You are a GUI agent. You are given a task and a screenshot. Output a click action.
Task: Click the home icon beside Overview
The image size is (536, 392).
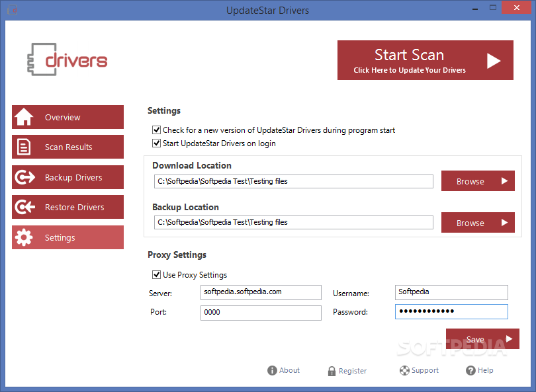24,117
